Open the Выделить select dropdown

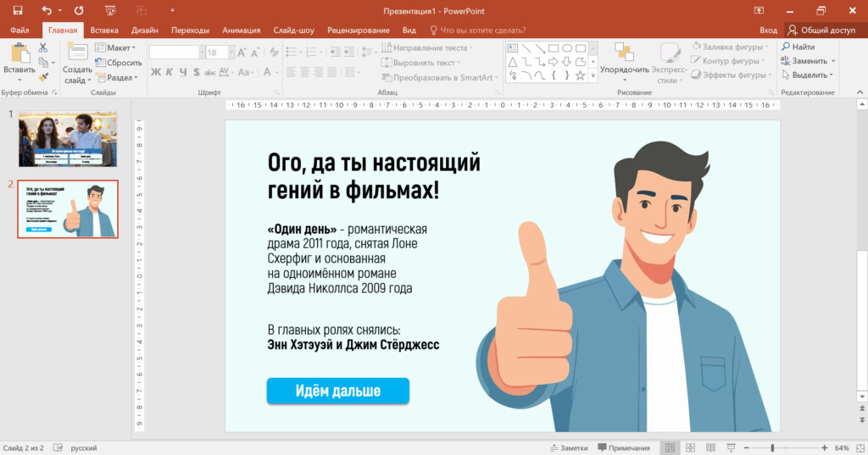pyautogui.click(x=808, y=75)
